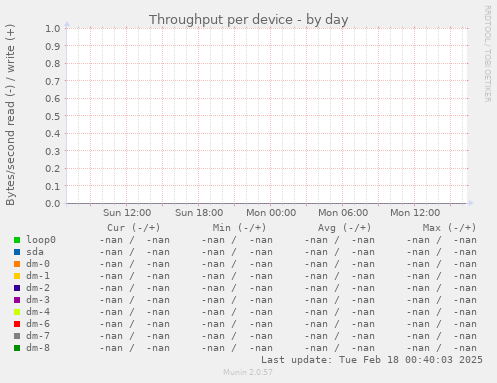Click the Mon 00:00 time axis label

click(x=271, y=213)
